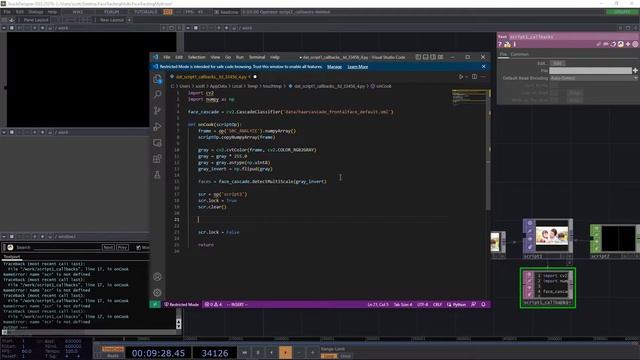Click the code minimap in VS Code
This screenshot has height=360, width=640.
tap(469, 97)
